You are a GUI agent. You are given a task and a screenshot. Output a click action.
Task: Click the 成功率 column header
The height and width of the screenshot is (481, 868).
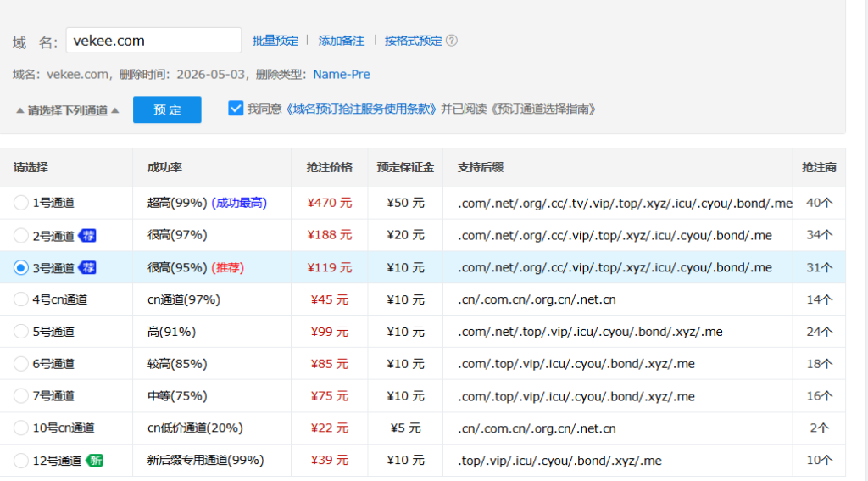pyautogui.click(x=165, y=167)
